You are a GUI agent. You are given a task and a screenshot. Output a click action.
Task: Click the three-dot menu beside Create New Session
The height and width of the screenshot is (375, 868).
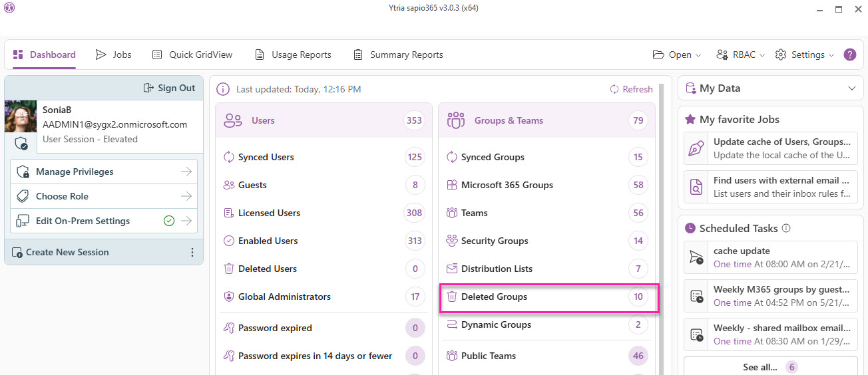[192, 253]
